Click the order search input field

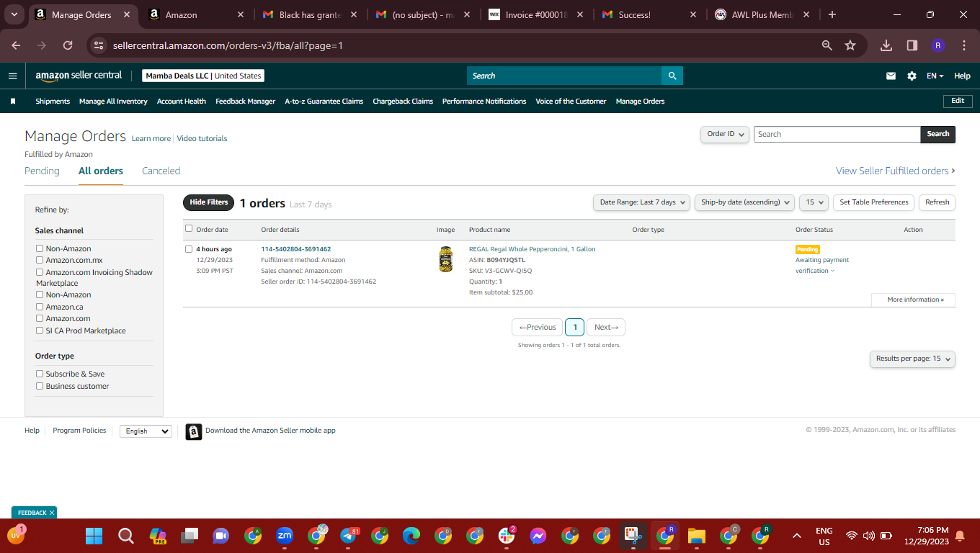(x=837, y=134)
